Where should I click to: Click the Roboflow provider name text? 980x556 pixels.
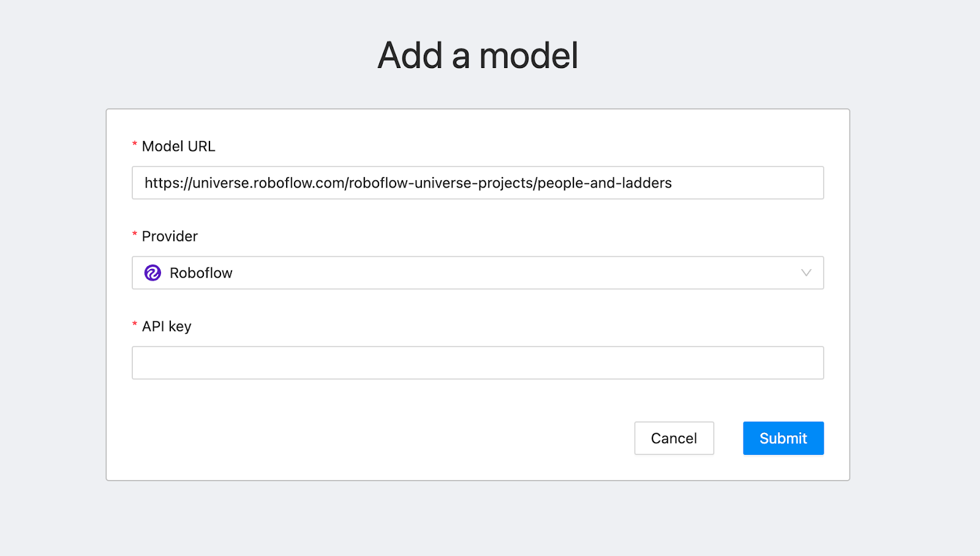pos(201,273)
